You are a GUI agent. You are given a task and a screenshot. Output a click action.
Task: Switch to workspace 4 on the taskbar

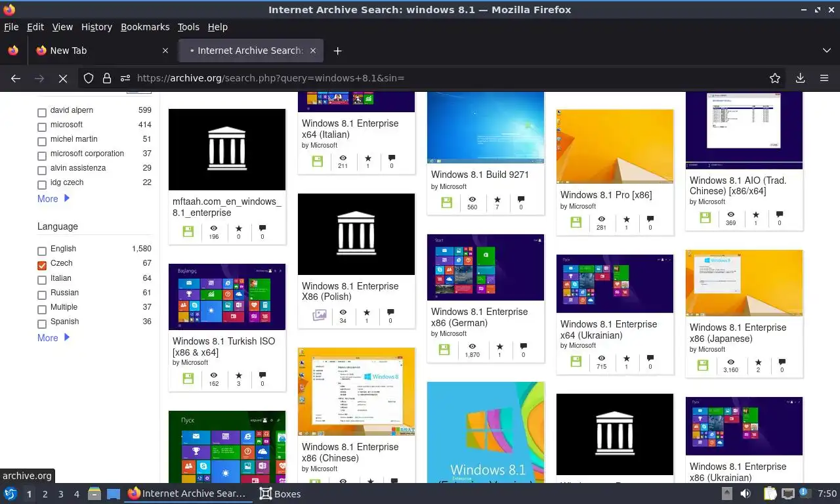point(76,494)
